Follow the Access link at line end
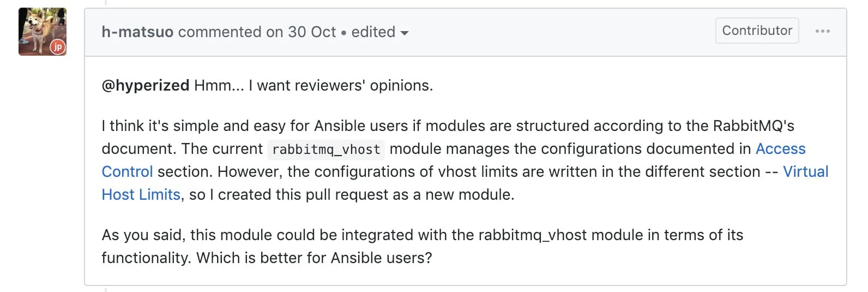 click(x=780, y=148)
